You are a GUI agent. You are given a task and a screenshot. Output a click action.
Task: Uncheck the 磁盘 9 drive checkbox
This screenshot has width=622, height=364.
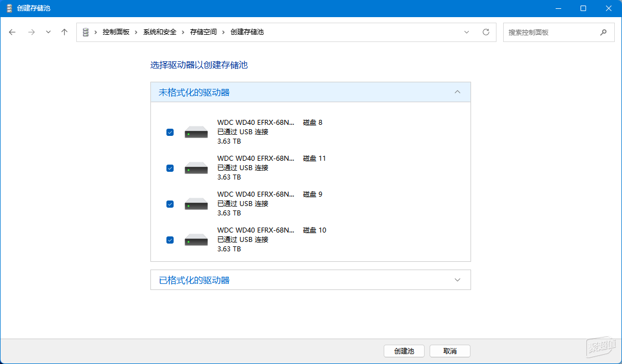point(170,204)
